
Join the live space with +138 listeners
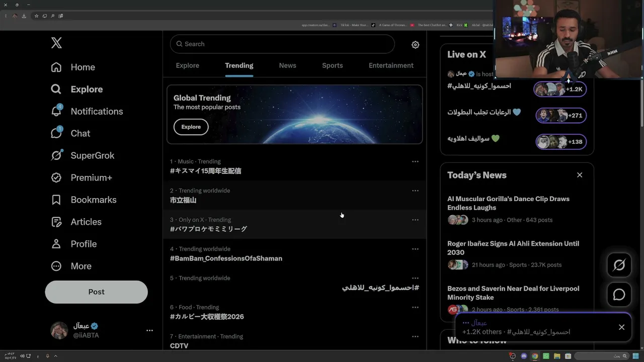pos(561,142)
